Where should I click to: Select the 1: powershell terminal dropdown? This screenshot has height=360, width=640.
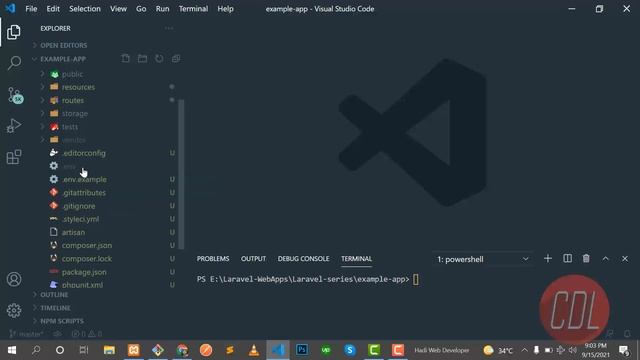tap(482, 259)
